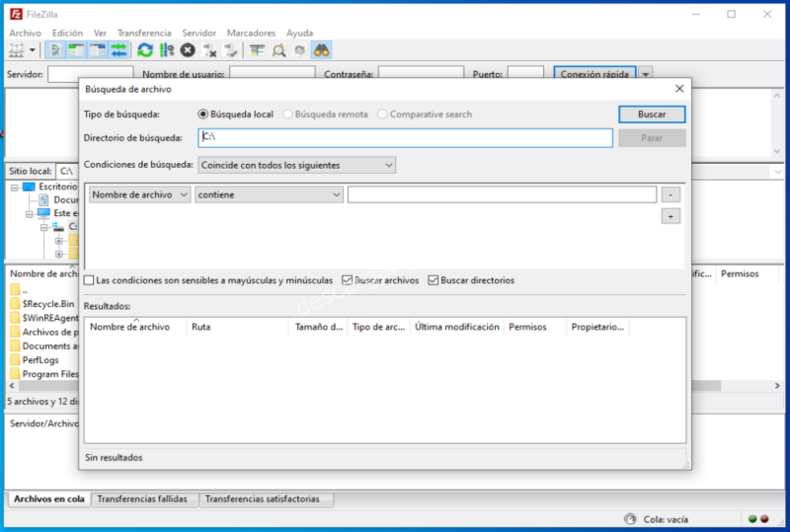Toggle case-sensitive conditions checkbox

tap(89, 280)
